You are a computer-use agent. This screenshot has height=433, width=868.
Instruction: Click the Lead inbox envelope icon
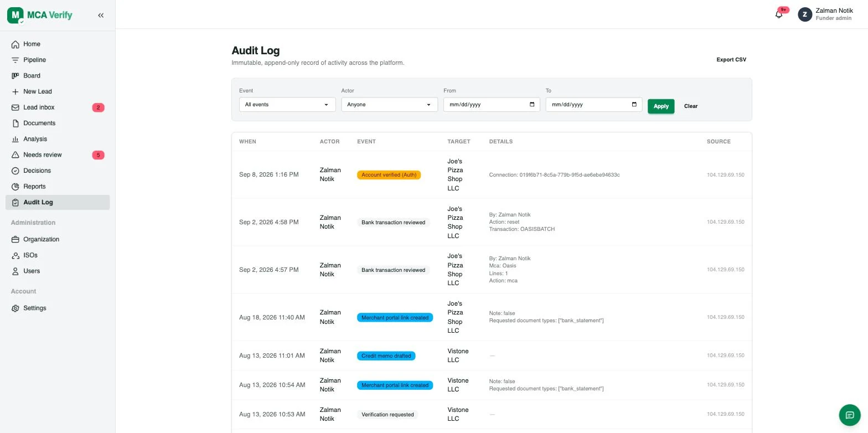click(x=15, y=107)
